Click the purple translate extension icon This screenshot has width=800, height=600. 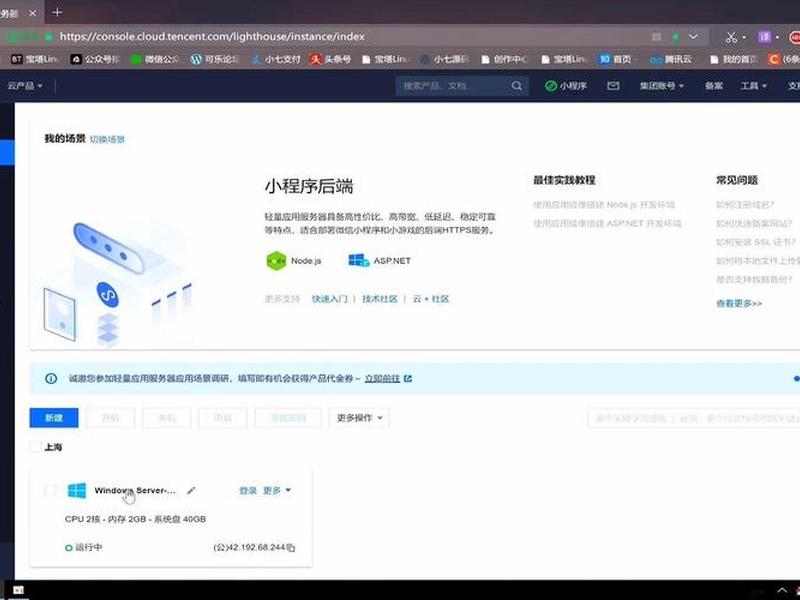click(764, 37)
